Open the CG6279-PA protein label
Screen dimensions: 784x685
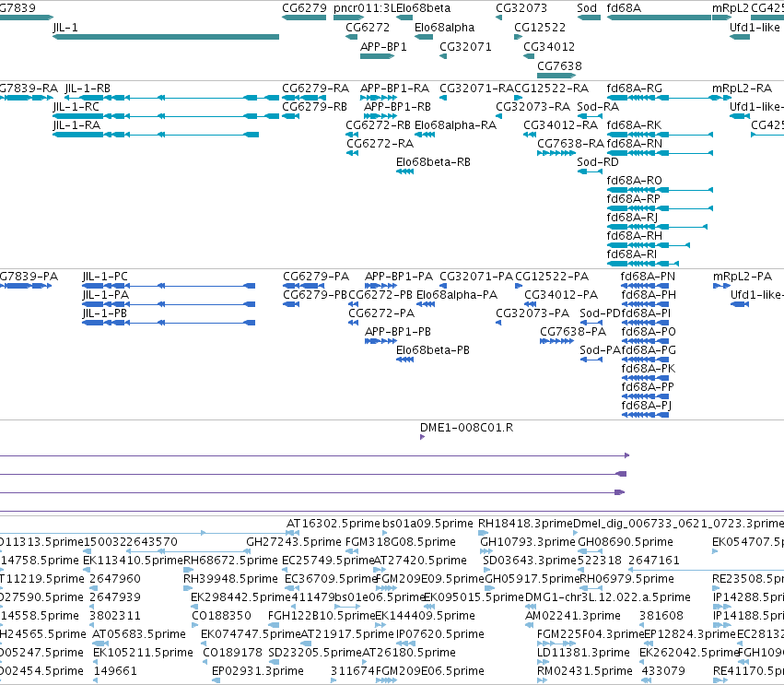point(316,277)
